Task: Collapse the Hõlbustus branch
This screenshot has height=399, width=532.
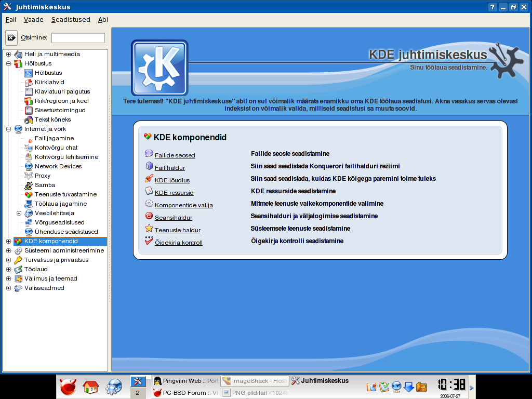Action: tap(8, 63)
